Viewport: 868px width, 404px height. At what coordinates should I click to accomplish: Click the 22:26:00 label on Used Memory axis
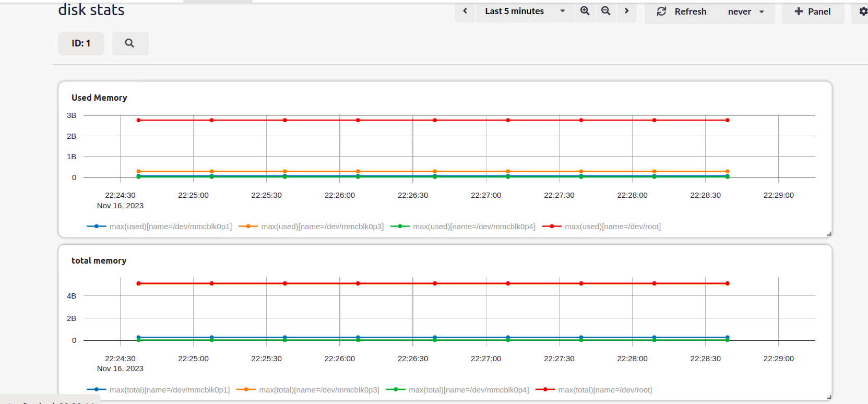pyautogui.click(x=340, y=195)
